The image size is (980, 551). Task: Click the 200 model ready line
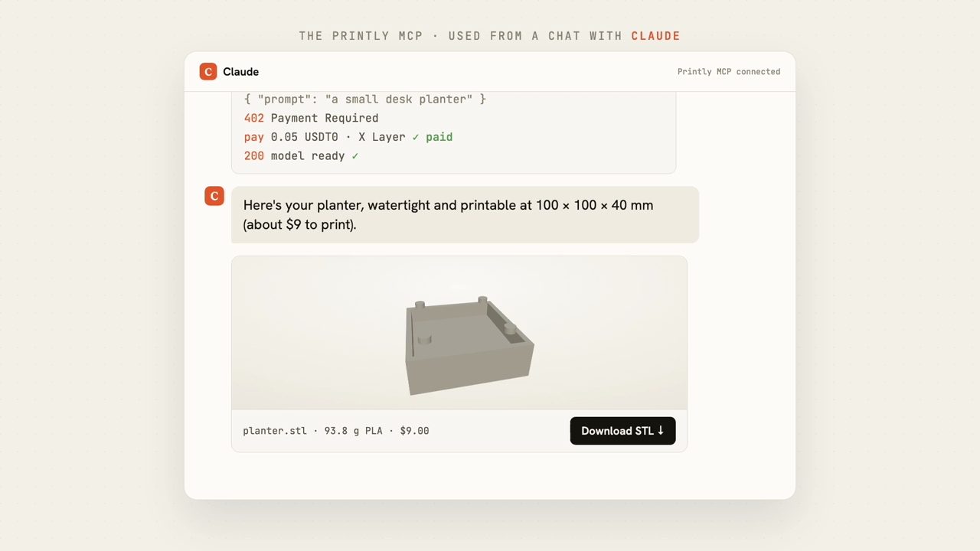pos(301,156)
